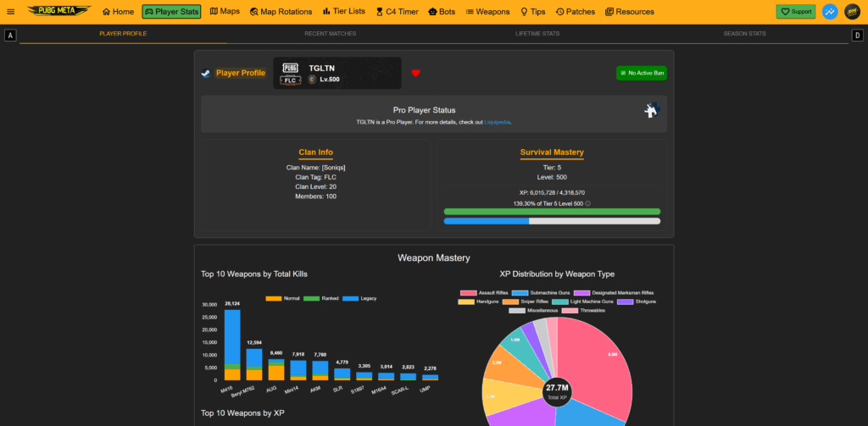Open Map Rotations in the navigation
Image resolution: width=868 pixels, height=426 pixels.
point(281,12)
